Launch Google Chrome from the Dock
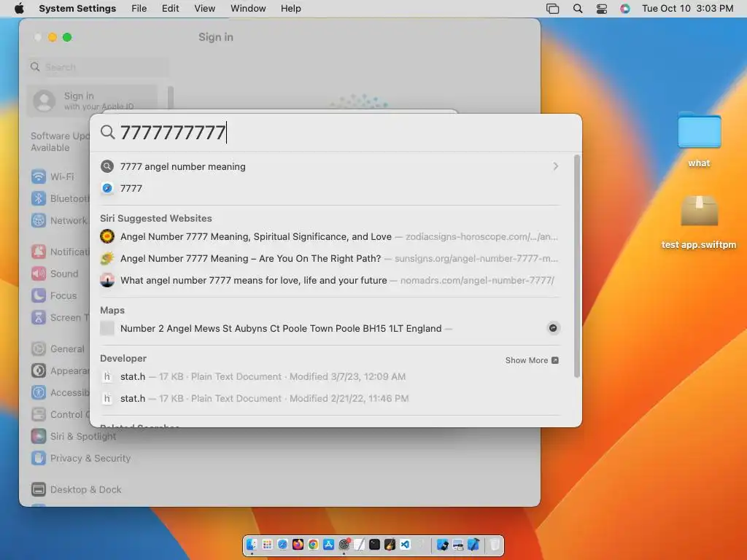 (313, 544)
